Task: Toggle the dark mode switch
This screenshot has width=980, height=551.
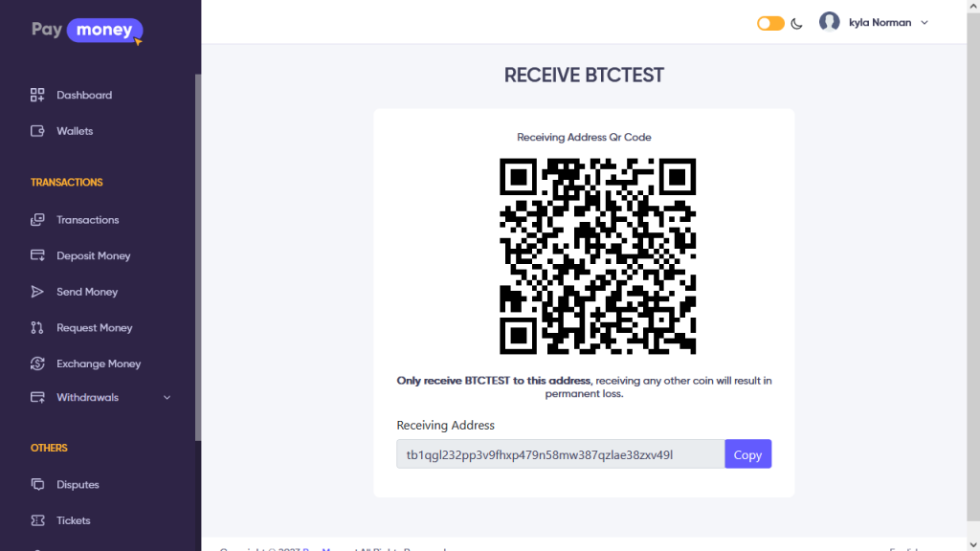Action: [x=770, y=23]
